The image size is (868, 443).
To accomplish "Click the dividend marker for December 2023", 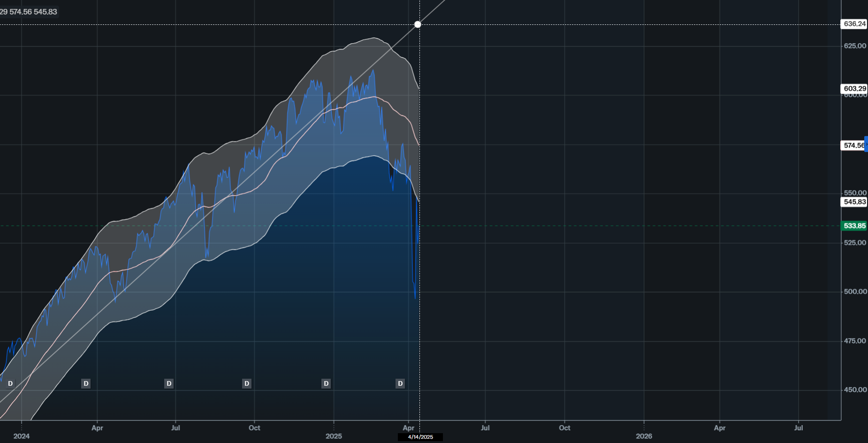I will (10, 383).
